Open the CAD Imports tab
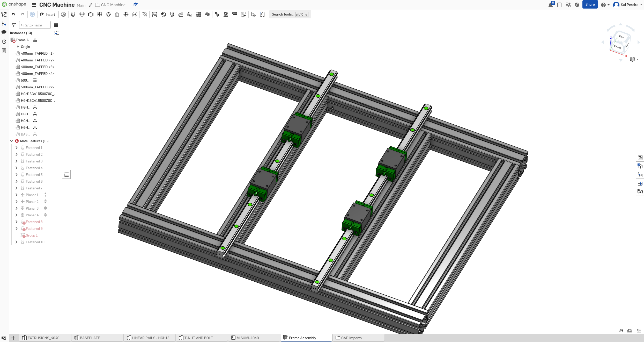The width and height of the screenshot is (644, 342). (x=351, y=338)
